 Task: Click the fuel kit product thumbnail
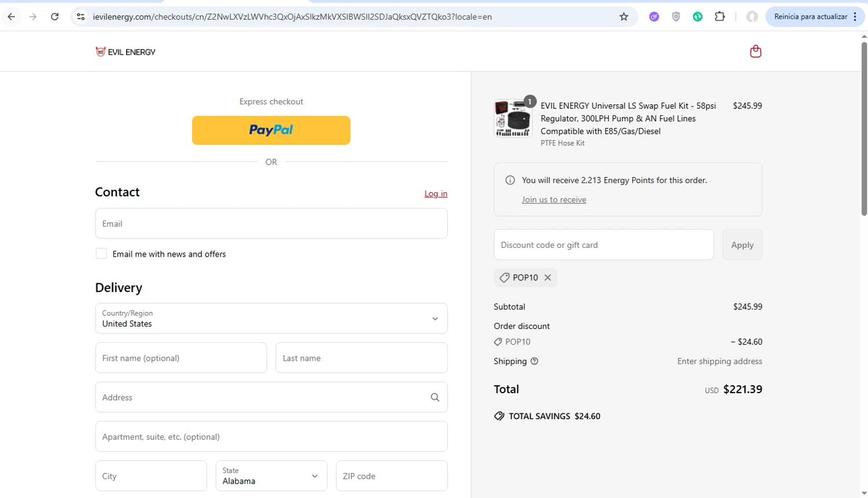click(x=513, y=118)
